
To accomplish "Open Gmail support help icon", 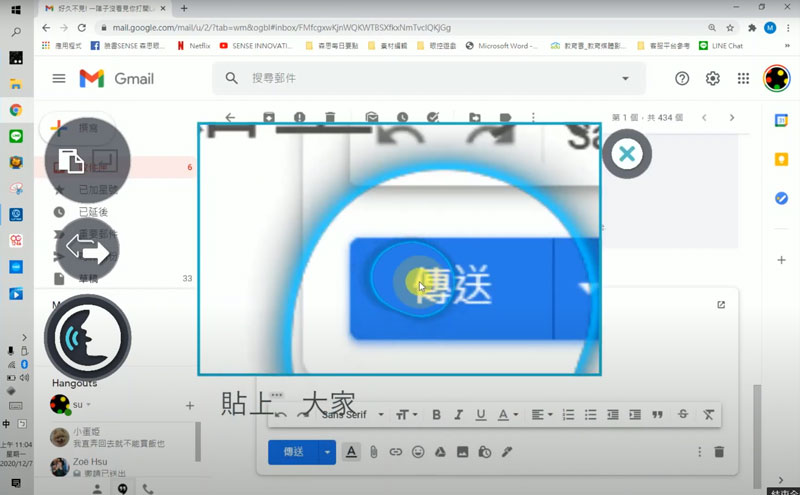I will (682, 78).
